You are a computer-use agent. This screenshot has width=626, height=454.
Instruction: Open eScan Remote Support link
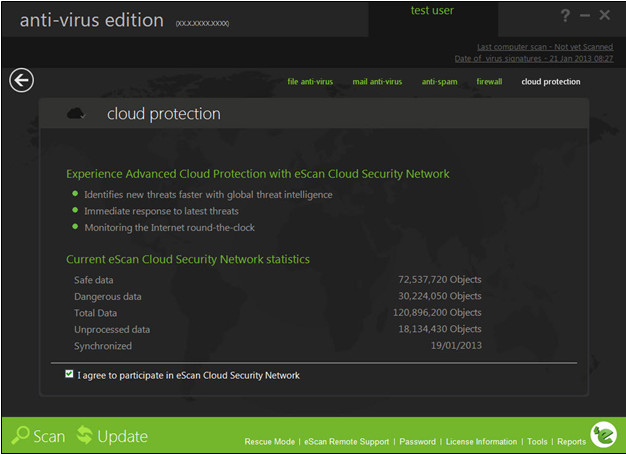[x=347, y=442]
